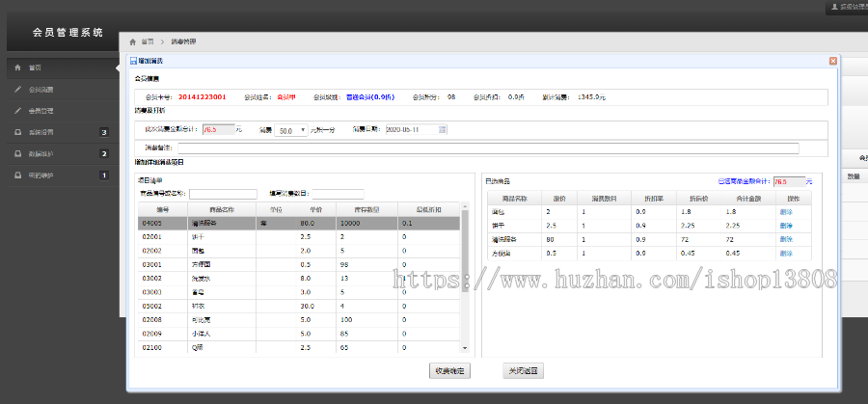Click the 关闭返回 button
Image resolution: width=868 pixels, height=404 pixels.
pos(523,371)
